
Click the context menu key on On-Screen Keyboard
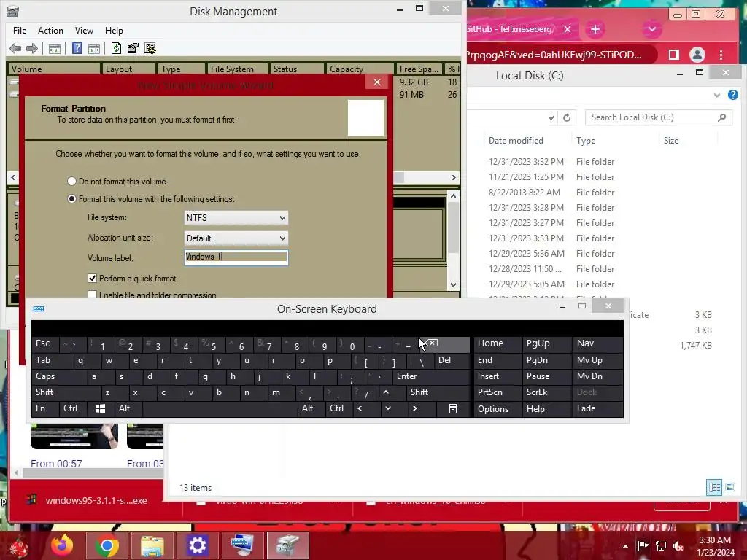[452, 408]
